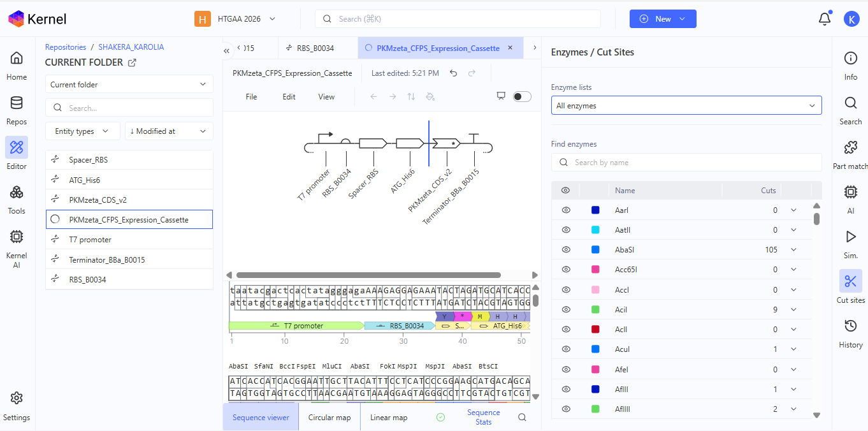Select the T7 promoter file in list

pos(129,240)
